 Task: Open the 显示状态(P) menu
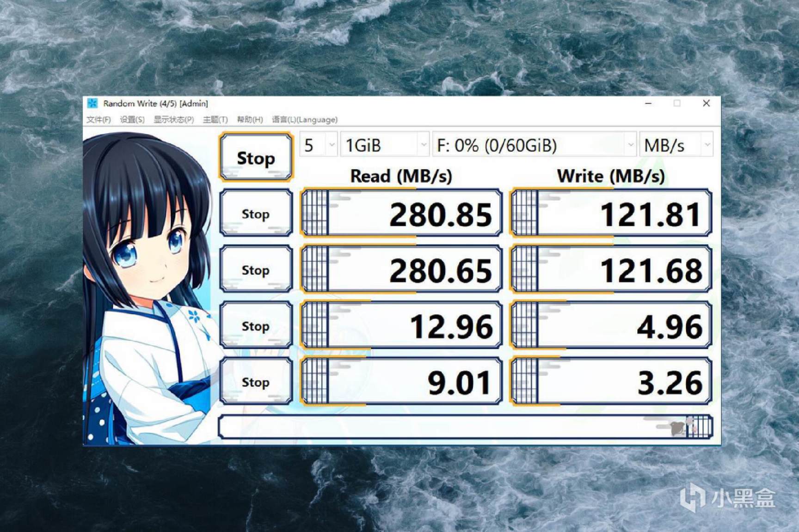[174, 120]
